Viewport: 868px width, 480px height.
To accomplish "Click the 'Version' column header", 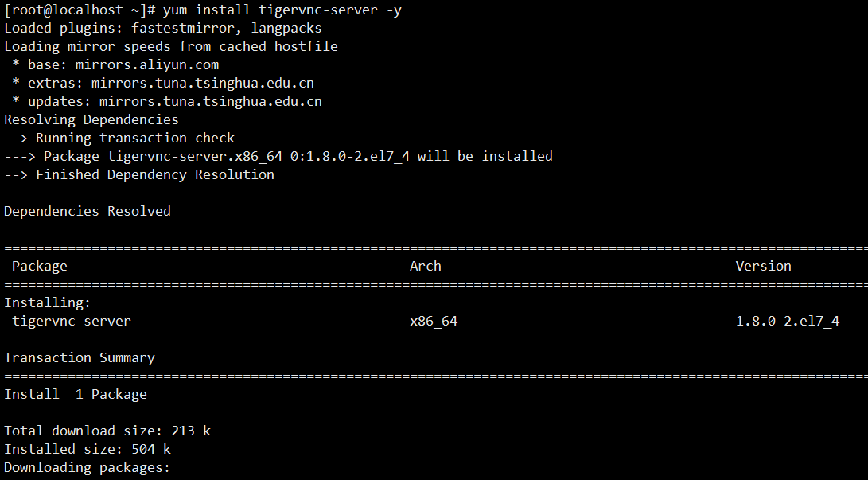I will tap(763, 267).
